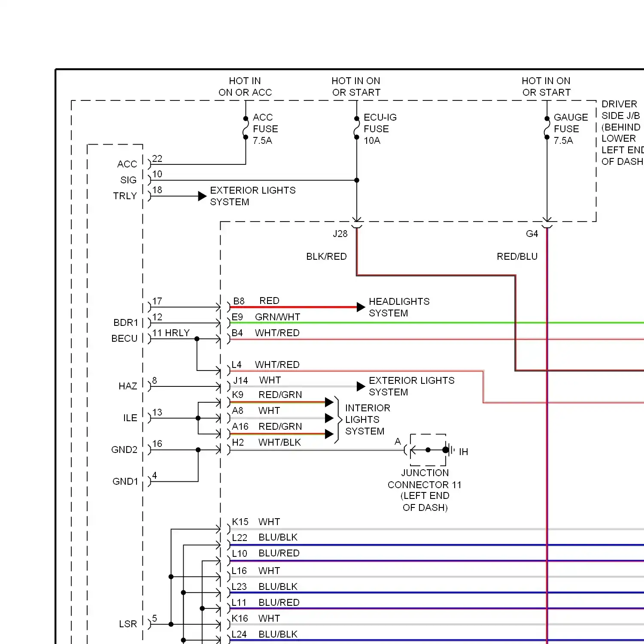Viewport: 644px width, 644px height.
Task: Click HOT IN ON OR START above GAUGE fuse
Action: click(546, 87)
